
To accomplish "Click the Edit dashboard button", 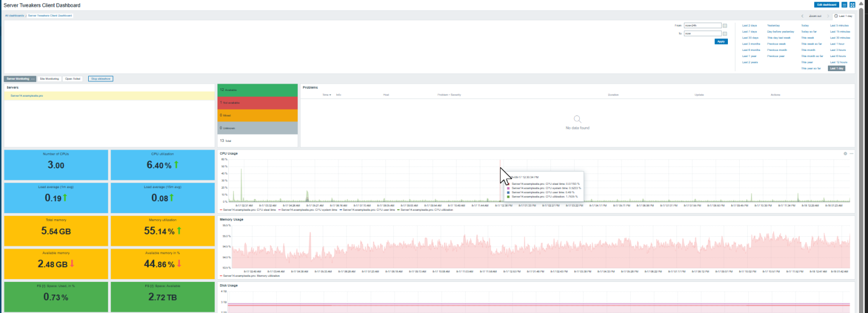I will pyautogui.click(x=826, y=5).
